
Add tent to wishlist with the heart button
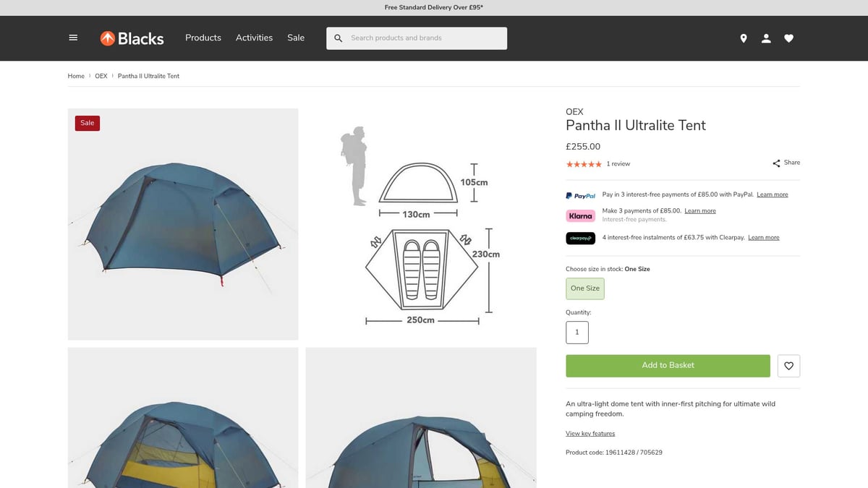coord(788,366)
